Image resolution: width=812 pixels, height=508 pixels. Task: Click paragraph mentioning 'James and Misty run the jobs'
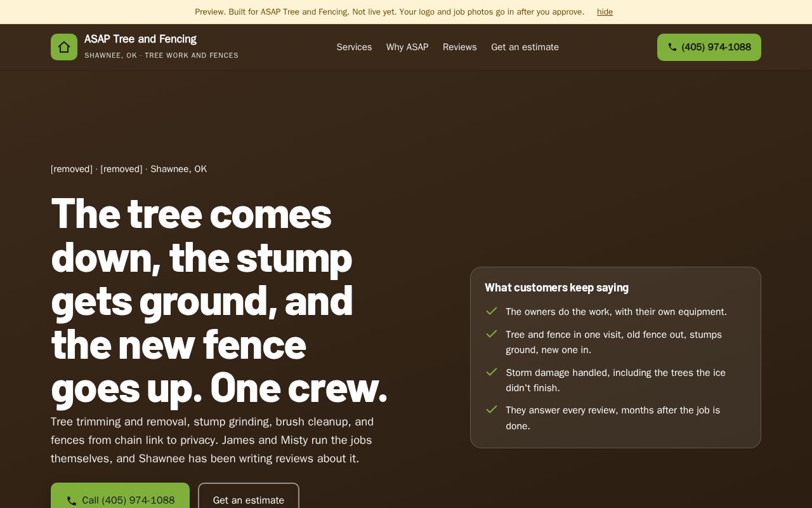(213, 440)
